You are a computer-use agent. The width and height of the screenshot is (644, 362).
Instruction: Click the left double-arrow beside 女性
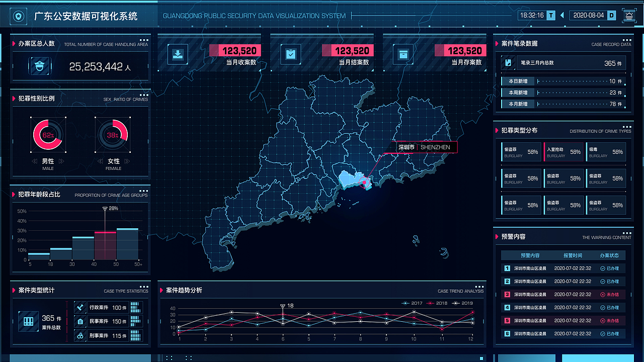[100, 161]
